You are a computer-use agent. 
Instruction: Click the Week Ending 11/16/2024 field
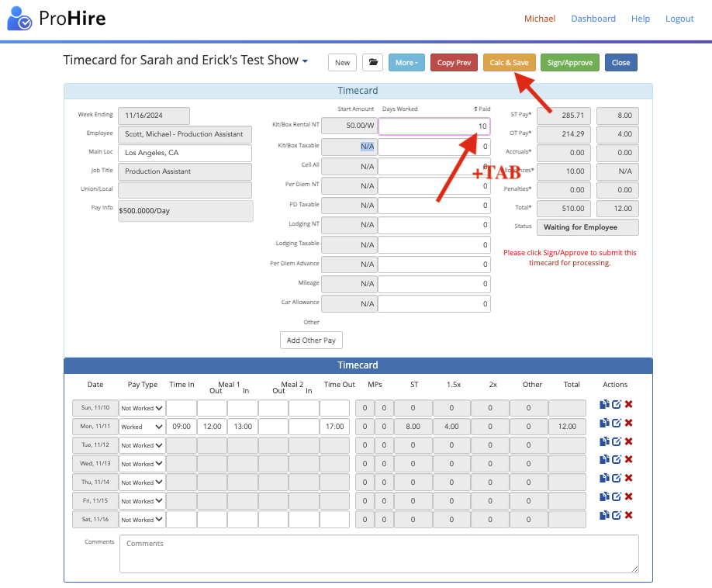click(x=154, y=116)
